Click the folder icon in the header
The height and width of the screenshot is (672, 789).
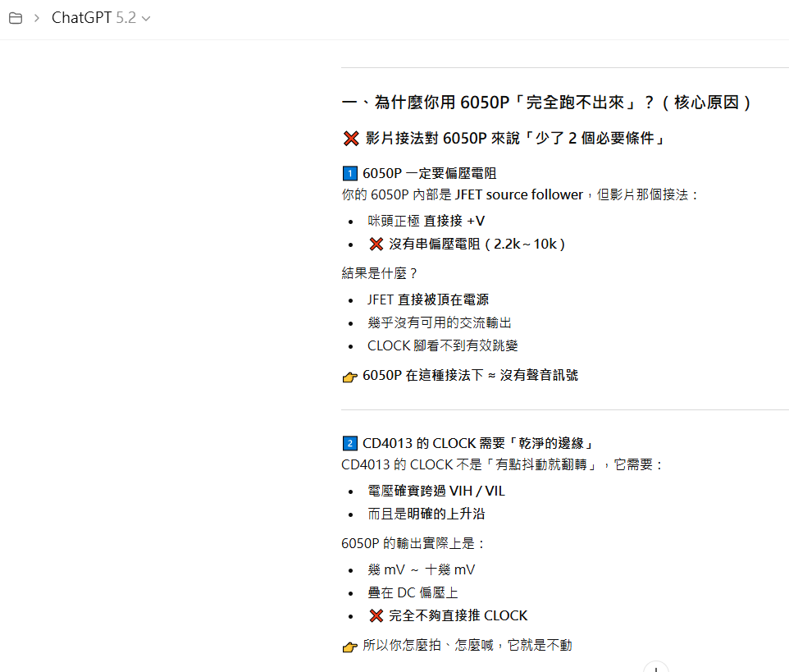[x=16, y=18]
